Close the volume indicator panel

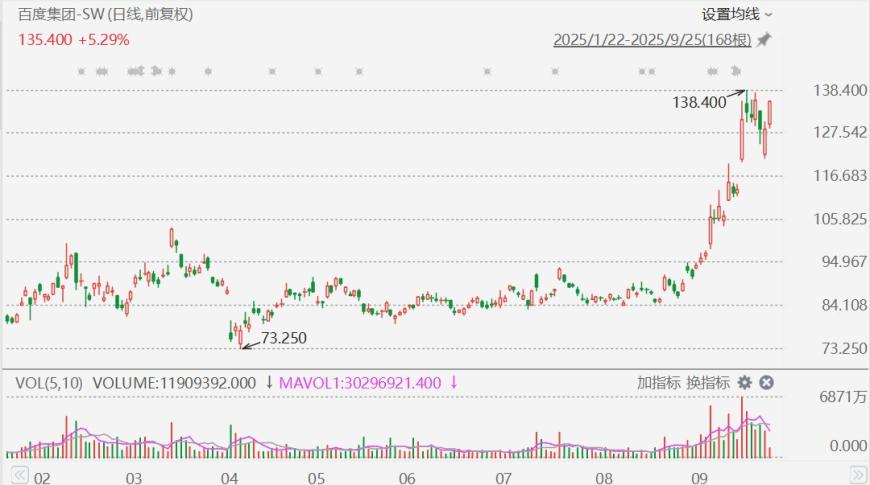pyautogui.click(x=766, y=382)
